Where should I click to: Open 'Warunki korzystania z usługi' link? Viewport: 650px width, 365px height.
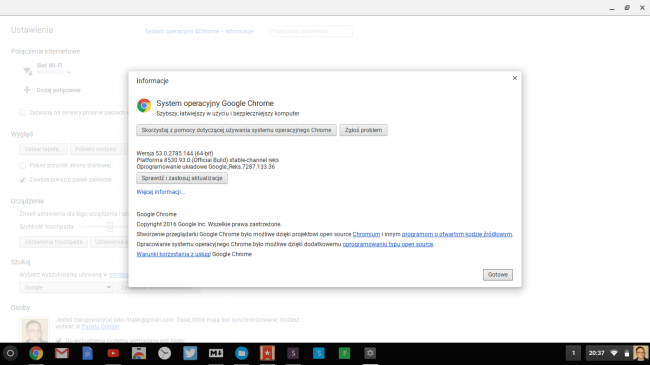coord(173,254)
